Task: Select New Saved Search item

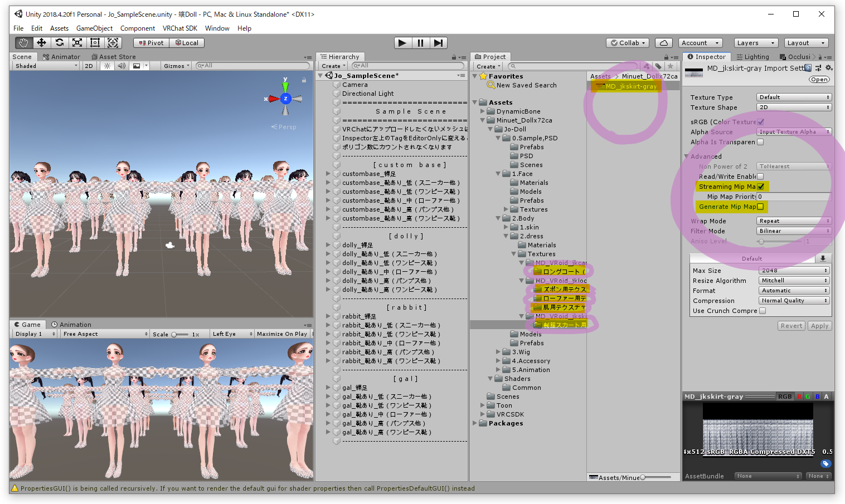Action: pos(526,85)
